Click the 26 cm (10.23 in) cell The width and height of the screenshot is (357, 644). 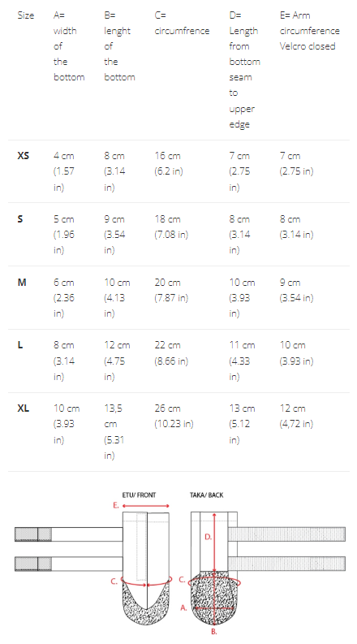(174, 416)
